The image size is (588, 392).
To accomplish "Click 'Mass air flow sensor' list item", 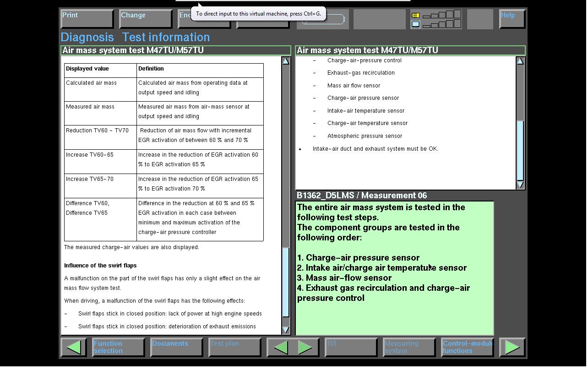I will pyautogui.click(x=354, y=86).
